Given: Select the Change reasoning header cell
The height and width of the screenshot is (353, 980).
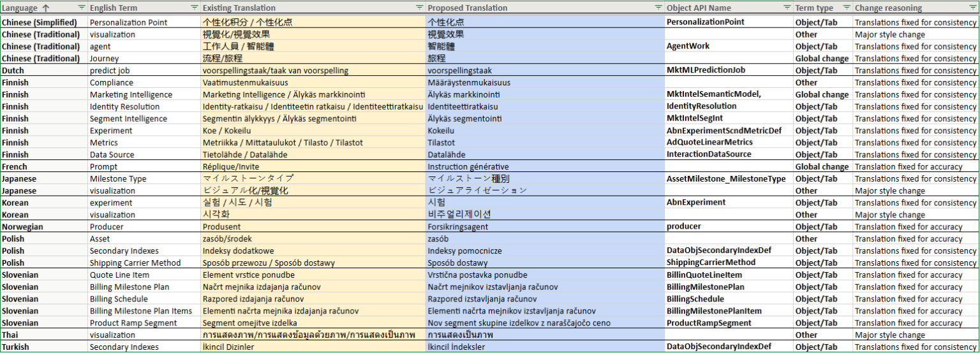Looking at the screenshot, I should (915, 8).
